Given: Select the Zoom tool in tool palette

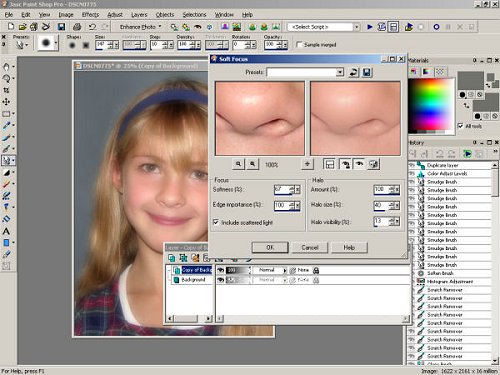Looking at the screenshot, I should pos(6,78).
